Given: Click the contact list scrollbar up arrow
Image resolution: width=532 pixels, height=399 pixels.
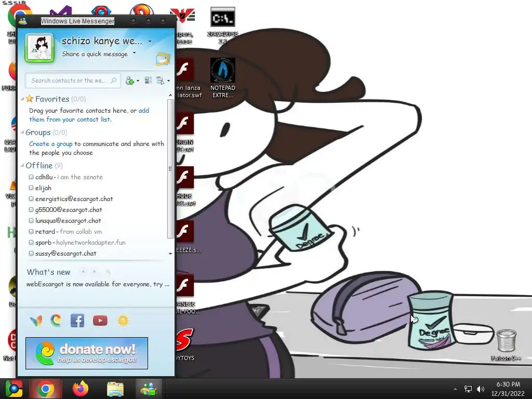Looking at the screenshot, I should tap(170, 96).
